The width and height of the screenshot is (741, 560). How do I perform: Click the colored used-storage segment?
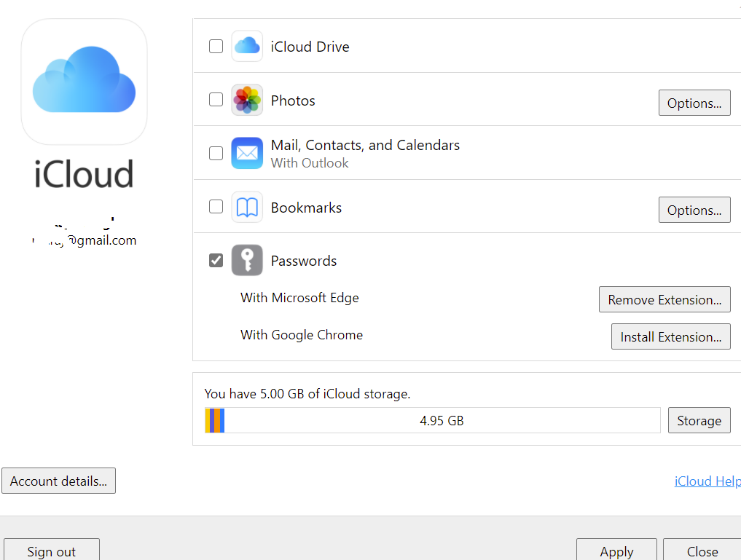point(214,420)
